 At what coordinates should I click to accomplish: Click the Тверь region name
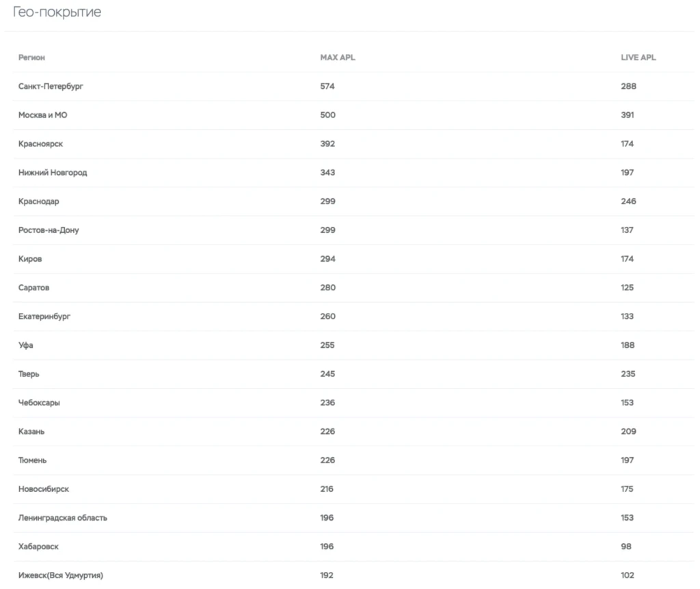click(x=29, y=374)
